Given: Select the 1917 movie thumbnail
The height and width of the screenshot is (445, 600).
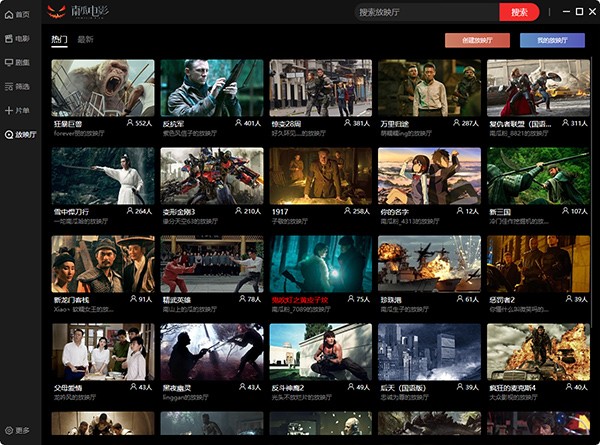Looking at the screenshot, I should [x=320, y=176].
